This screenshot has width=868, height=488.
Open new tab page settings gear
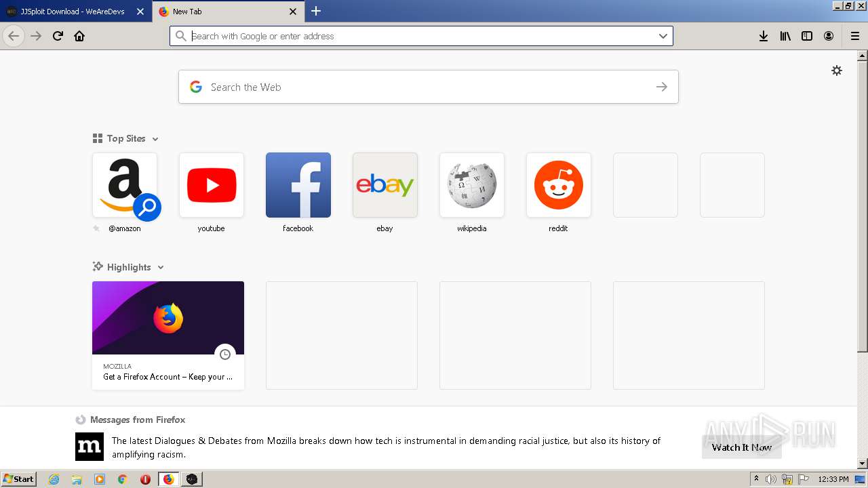[837, 70]
